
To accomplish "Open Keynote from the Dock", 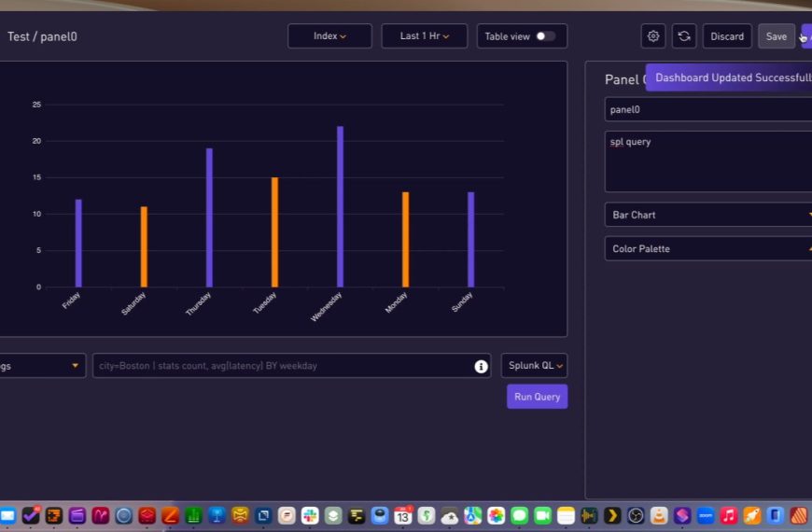I will (217, 515).
